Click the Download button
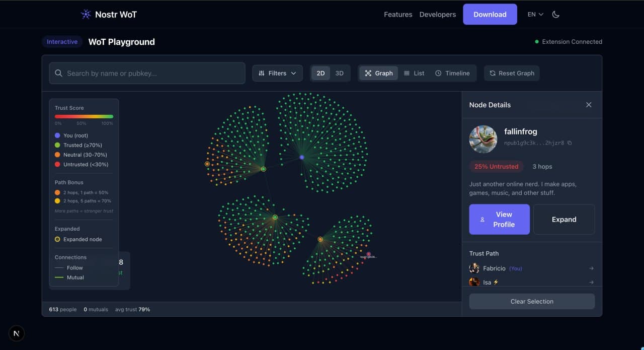The image size is (644, 350). [490, 14]
